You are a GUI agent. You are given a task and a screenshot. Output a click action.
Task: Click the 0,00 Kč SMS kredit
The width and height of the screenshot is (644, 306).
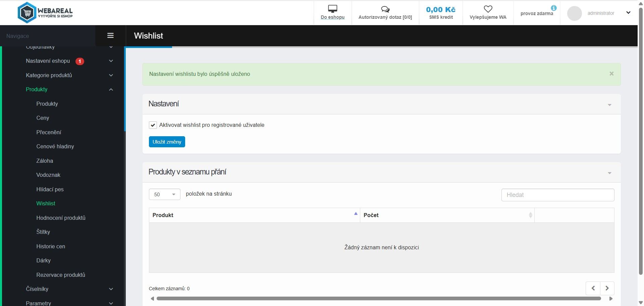click(441, 13)
